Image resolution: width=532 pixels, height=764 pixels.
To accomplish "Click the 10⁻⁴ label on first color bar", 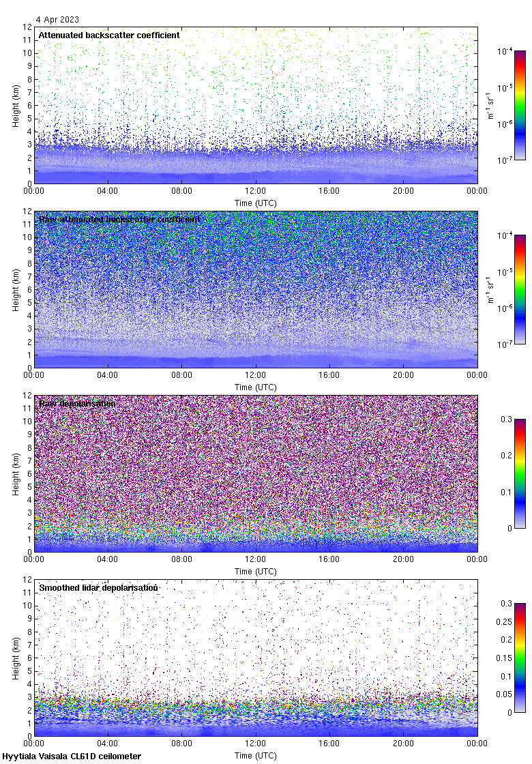I will (505, 51).
